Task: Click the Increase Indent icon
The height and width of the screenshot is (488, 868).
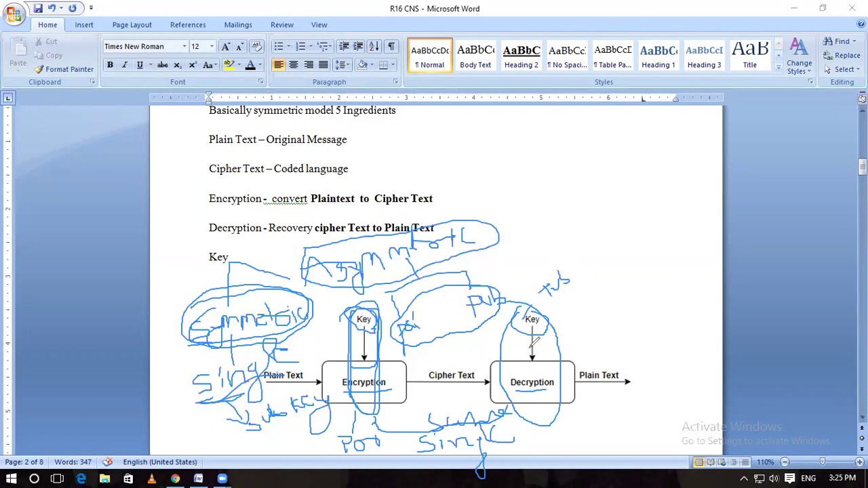Action: tap(358, 47)
